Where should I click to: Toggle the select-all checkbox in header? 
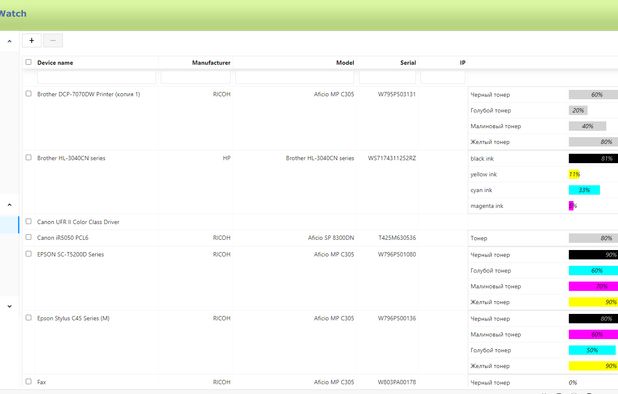click(x=28, y=62)
